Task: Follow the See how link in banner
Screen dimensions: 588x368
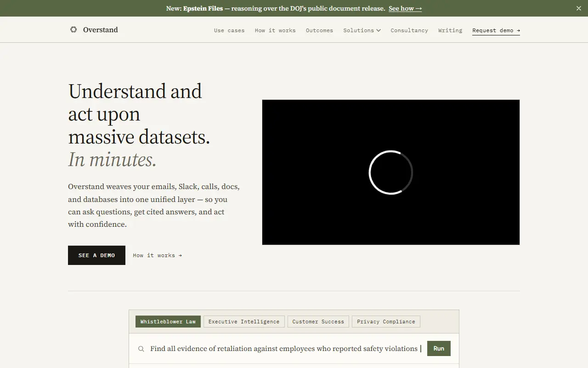Action: coord(405,8)
